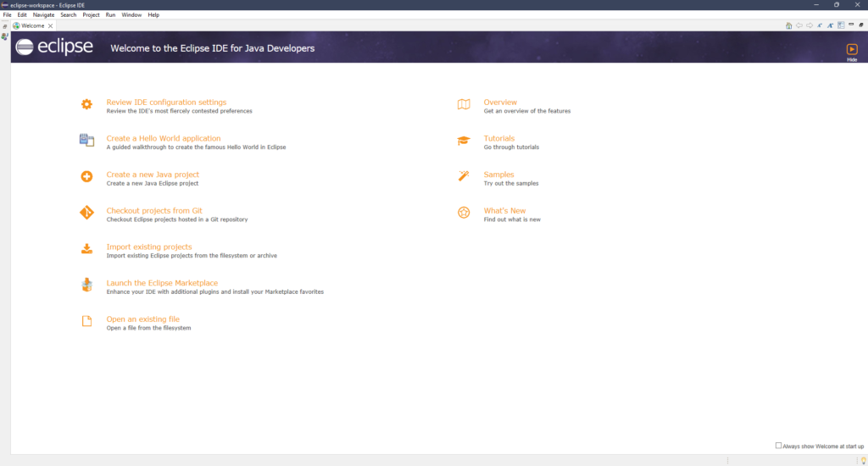This screenshot has height=466, width=868.
Task: Click the Enlarge font size icon
Action: [x=831, y=25]
